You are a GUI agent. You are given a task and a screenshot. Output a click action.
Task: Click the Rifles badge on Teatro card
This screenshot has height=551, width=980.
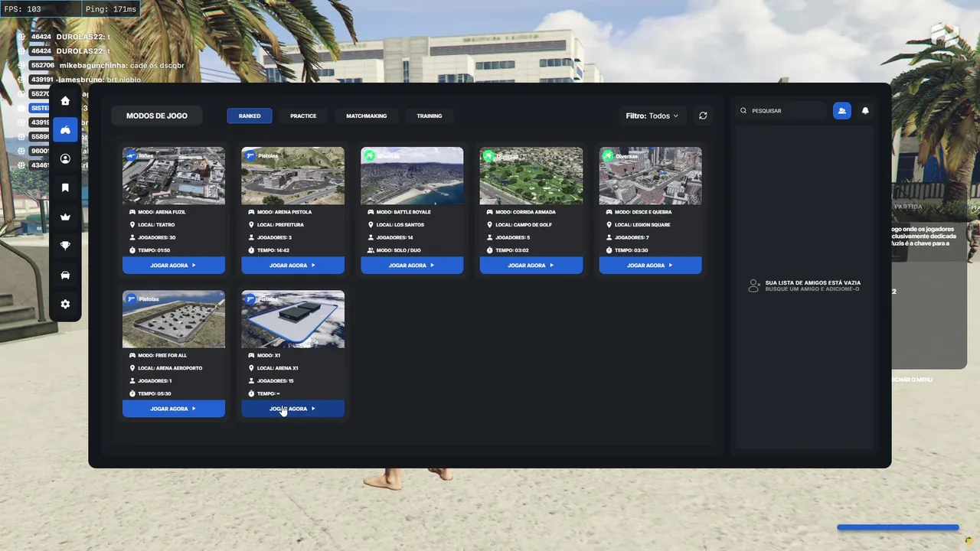tap(141, 155)
